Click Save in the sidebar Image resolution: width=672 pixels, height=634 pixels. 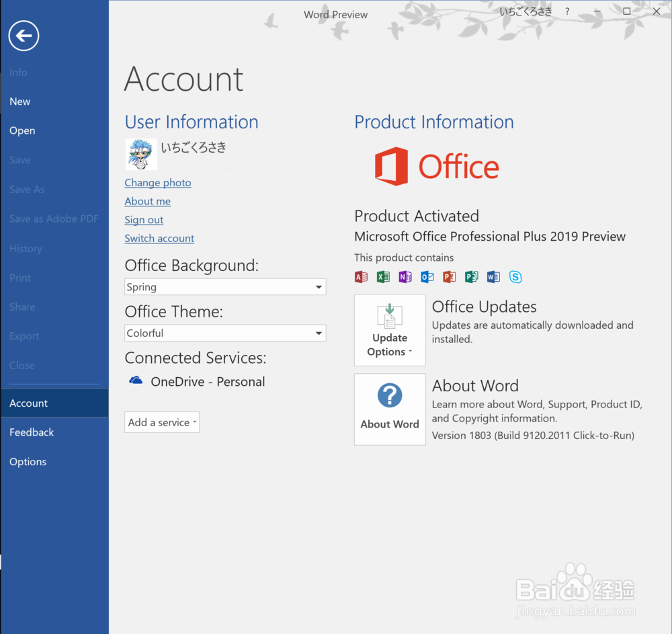pos(54,160)
